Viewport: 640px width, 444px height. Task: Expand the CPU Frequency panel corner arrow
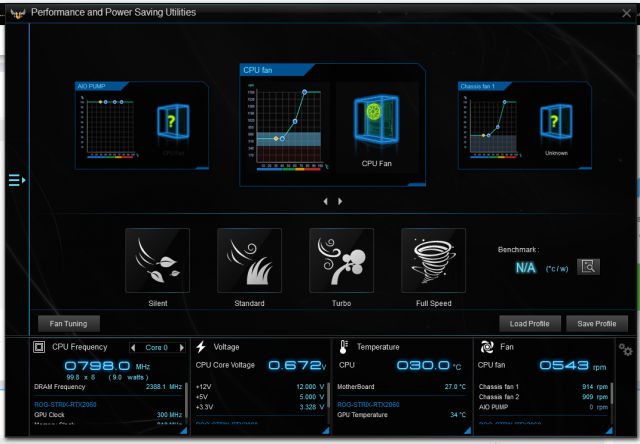tap(181, 431)
